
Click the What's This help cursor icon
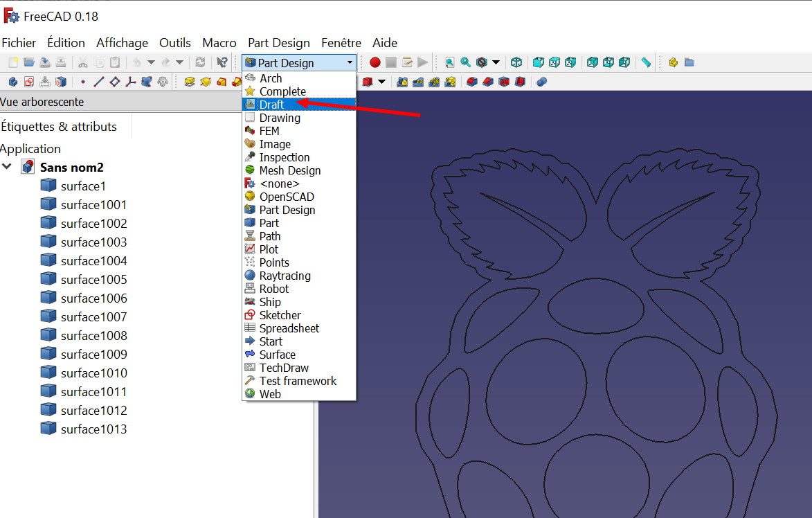coord(222,63)
